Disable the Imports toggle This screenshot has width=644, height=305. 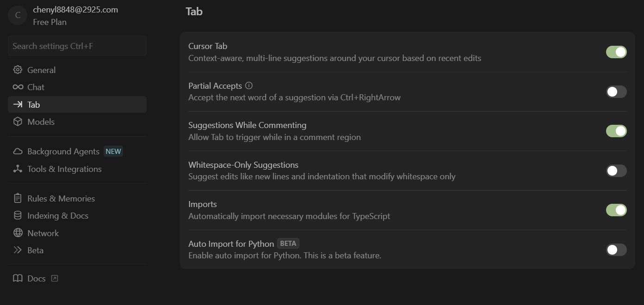tap(616, 210)
